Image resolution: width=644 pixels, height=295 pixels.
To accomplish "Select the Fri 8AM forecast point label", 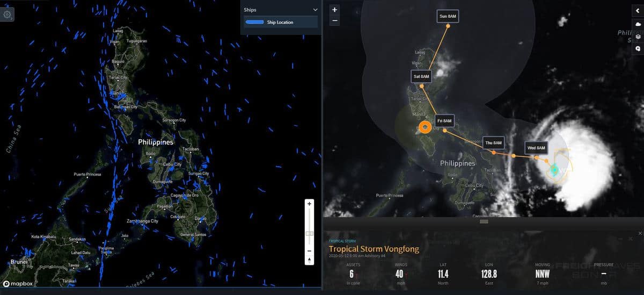I will point(444,121).
